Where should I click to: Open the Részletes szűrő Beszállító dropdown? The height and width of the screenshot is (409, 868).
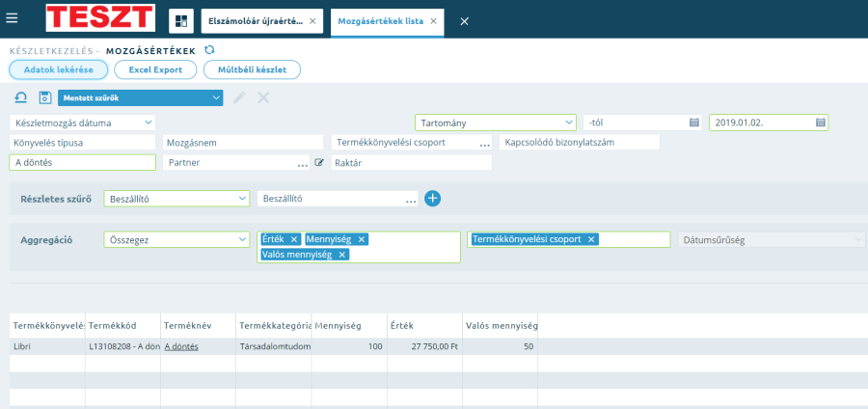pos(176,198)
